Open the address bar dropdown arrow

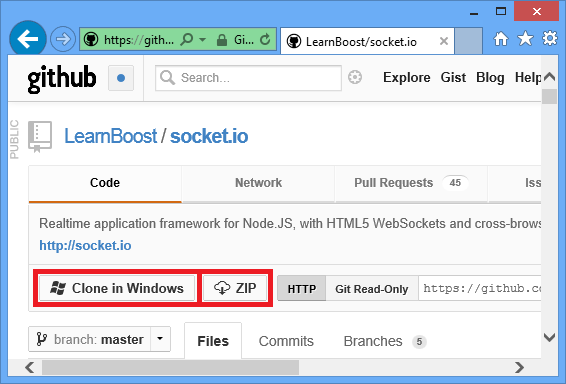[203, 39]
